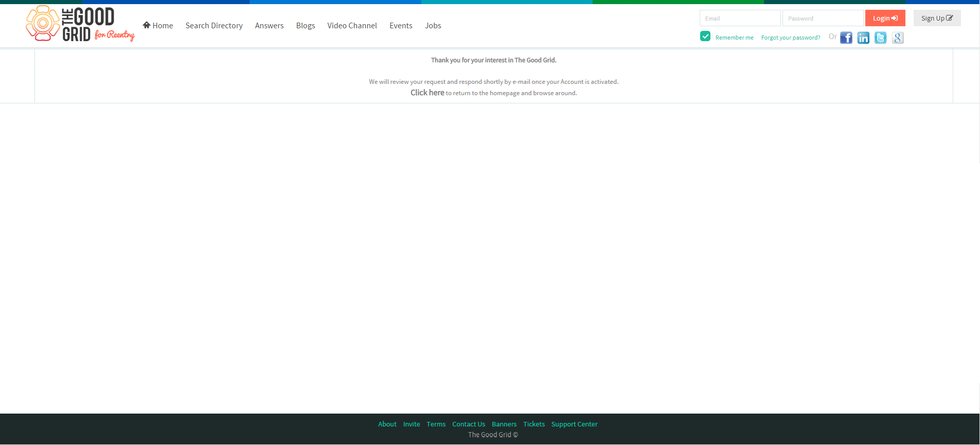Click the Email input field
Image resolution: width=980 pixels, height=445 pixels.
click(x=740, y=18)
